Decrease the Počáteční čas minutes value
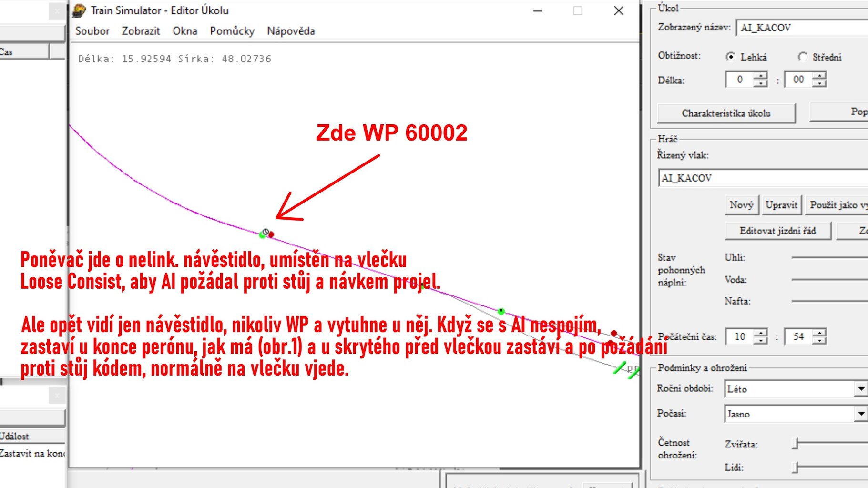The width and height of the screenshot is (868, 488). (x=819, y=341)
